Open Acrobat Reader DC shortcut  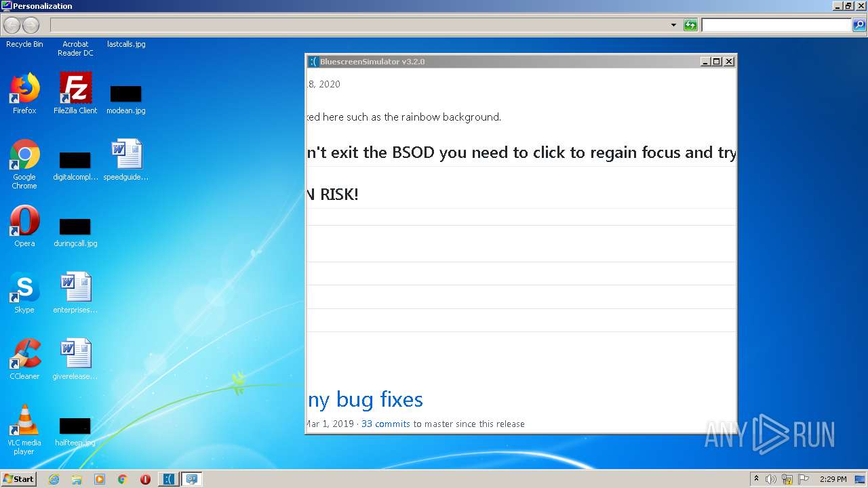point(75,48)
